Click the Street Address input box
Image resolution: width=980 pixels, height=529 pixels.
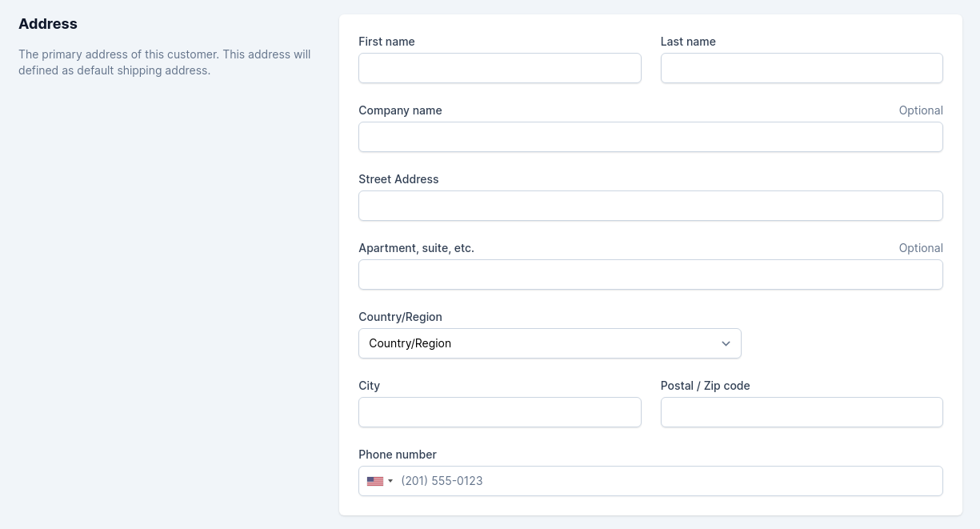[x=650, y=206]
